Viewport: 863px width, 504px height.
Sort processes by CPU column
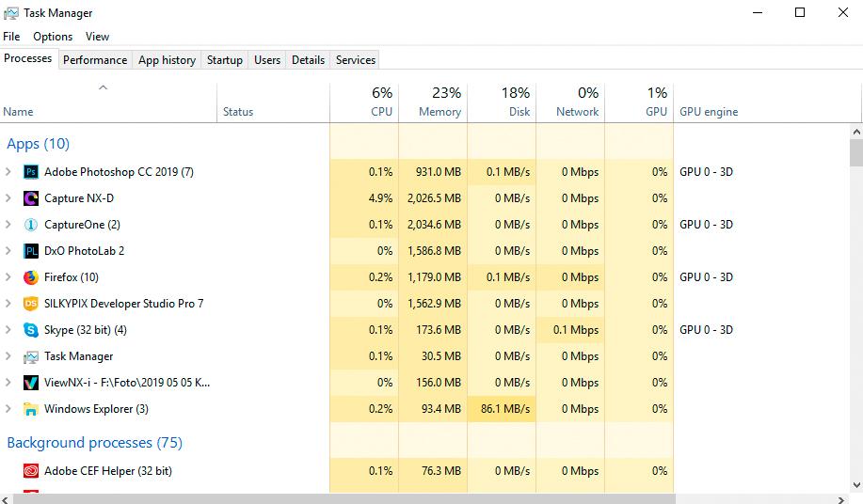(364, 102)
